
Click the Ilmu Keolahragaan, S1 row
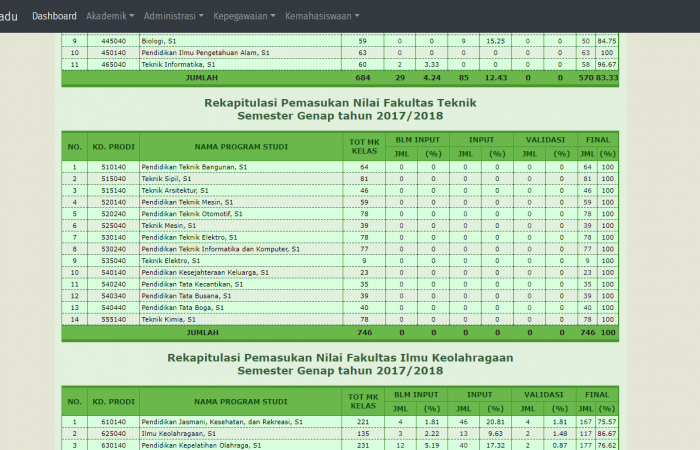(180, 434)
